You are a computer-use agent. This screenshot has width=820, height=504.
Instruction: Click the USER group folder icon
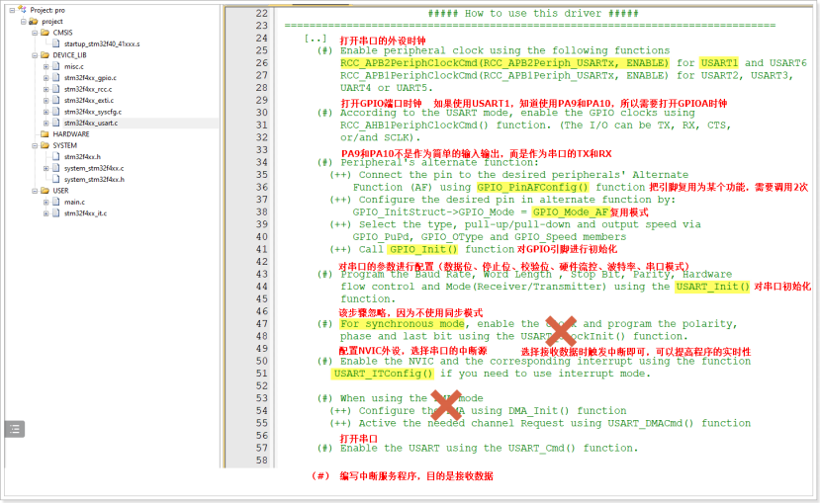(45, 191)
